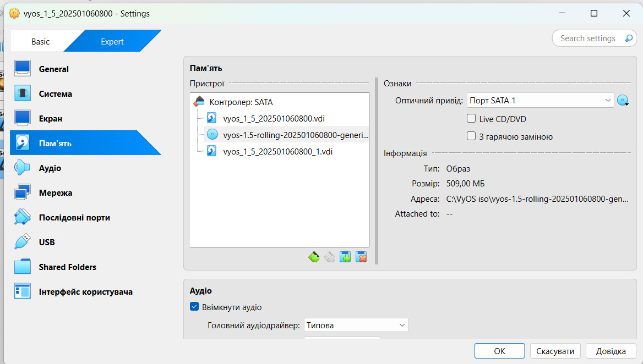
Task: Click the magnifier icon in search box
Action: pyautogui.click(x=629, y=38)
